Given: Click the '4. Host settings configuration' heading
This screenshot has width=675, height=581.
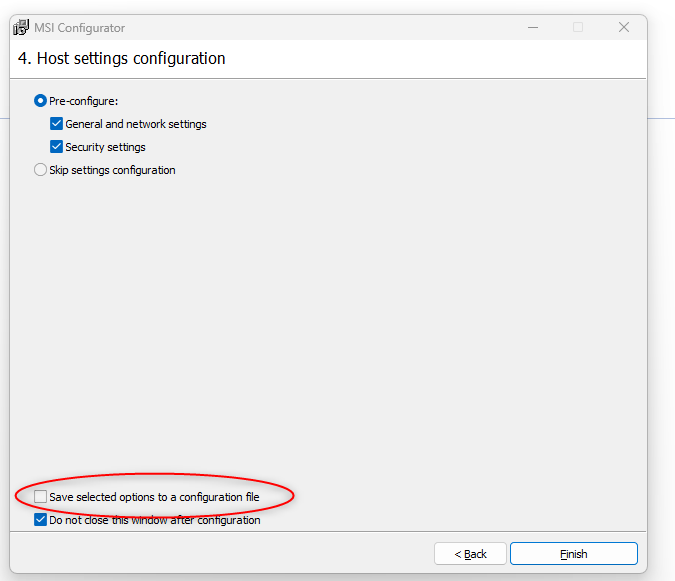Looking at the screenshot, I should click(122, 59).
